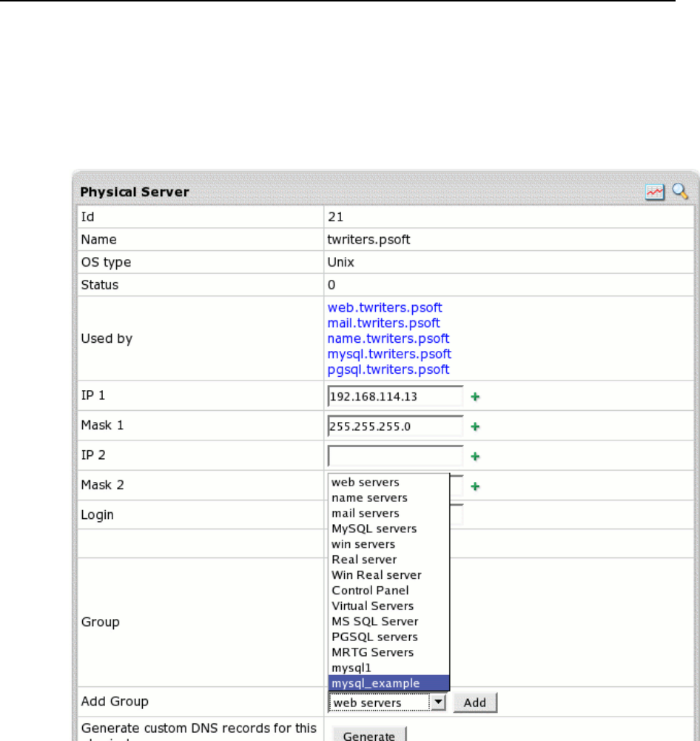Screen dimensions: 700x741
Task: Click the green plus next to Mask 2
Action: [x=475, y=486]
